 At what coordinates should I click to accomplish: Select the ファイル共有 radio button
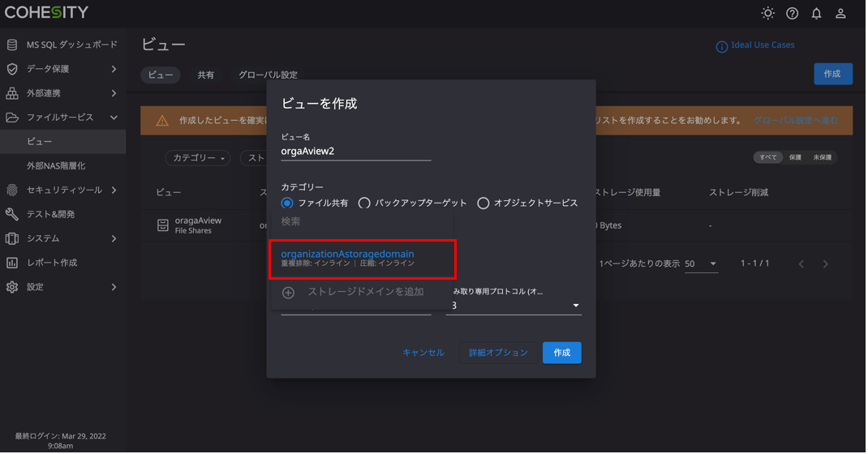pyautogui.click(x=287, y=203)
